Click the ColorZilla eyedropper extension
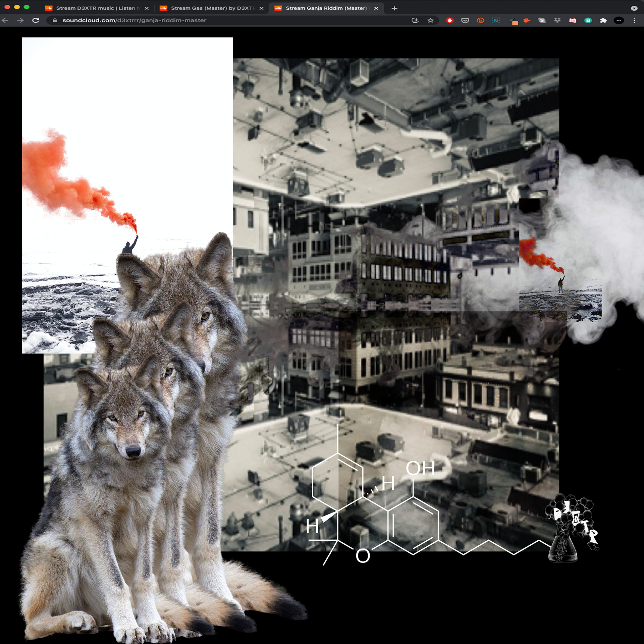Image resolution: width=644 pixels, height=644 pixels. click(x=514, y=21)
